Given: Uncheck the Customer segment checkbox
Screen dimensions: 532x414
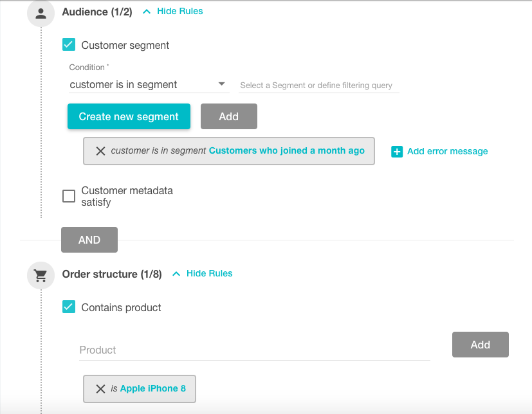Looking at the screenshot, I should 69,44.
